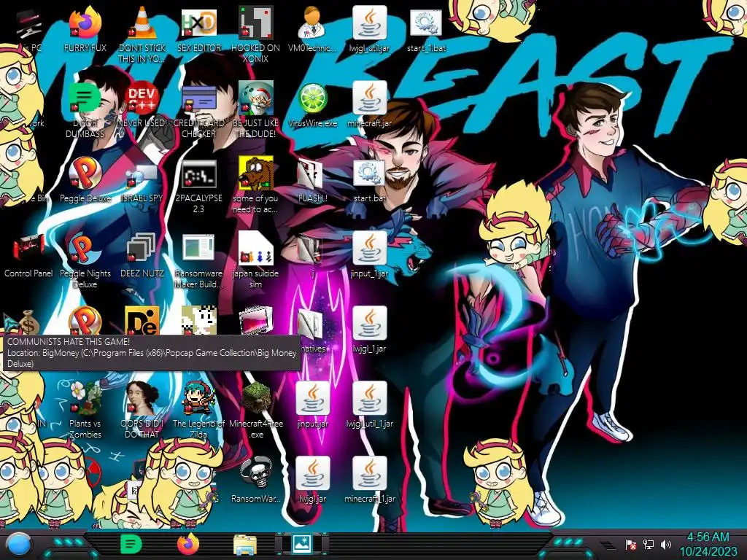Open Ransomware Maker Build icon
Viewport: 747px width, 560px height.
coord(198,249)
